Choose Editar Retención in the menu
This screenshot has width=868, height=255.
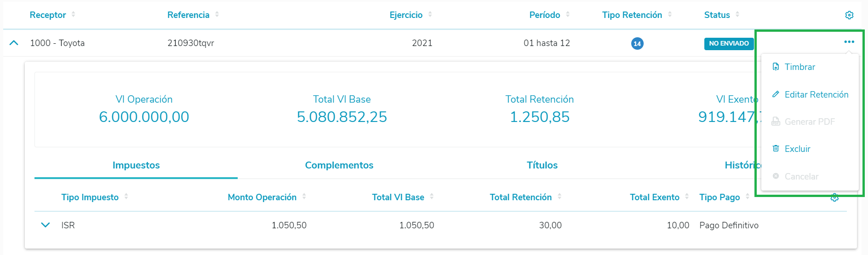(816, 94)
